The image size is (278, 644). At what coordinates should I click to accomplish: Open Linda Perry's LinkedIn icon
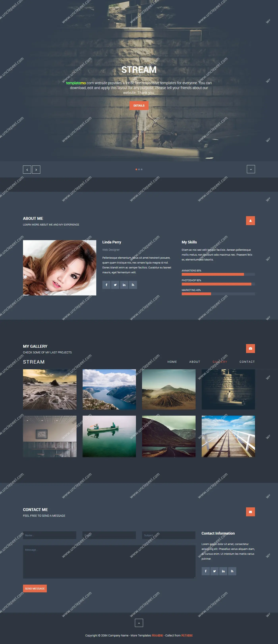[x=124, y=285]
